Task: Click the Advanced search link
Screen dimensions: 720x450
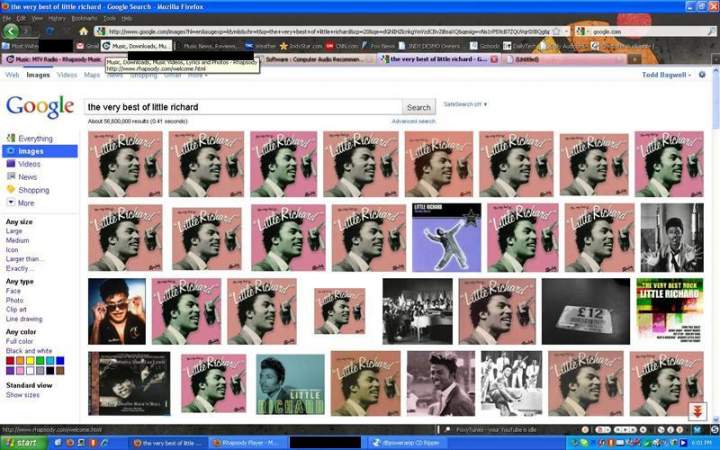Action: 413,121
